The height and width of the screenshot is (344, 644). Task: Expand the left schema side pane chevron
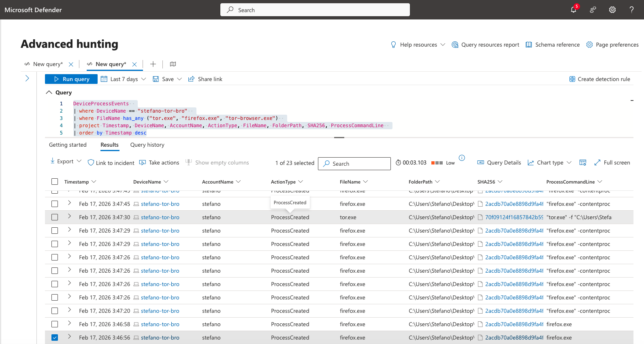click(x=27, y=78)
